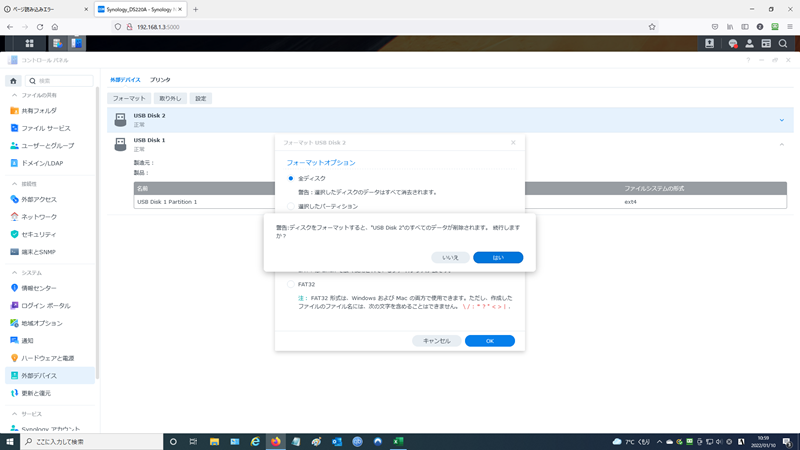Select 外部デバイス in the sidebar

(50, 376)
